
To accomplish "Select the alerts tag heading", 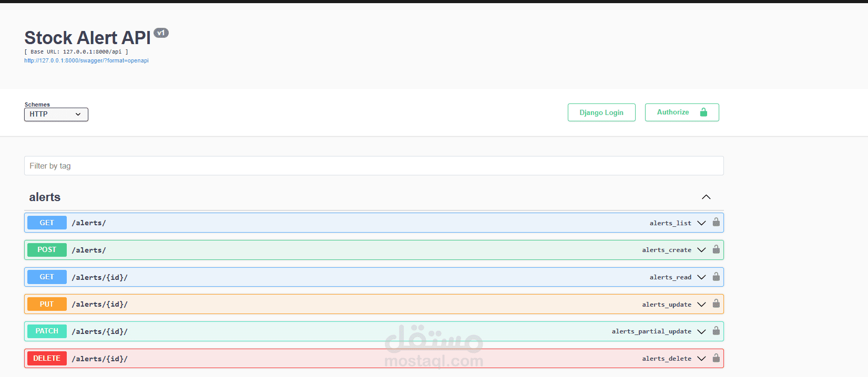I will click(x=45, y=197).
